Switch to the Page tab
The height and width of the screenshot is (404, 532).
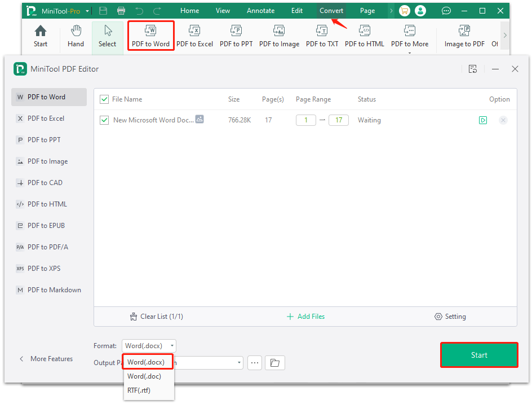[367, 11]
